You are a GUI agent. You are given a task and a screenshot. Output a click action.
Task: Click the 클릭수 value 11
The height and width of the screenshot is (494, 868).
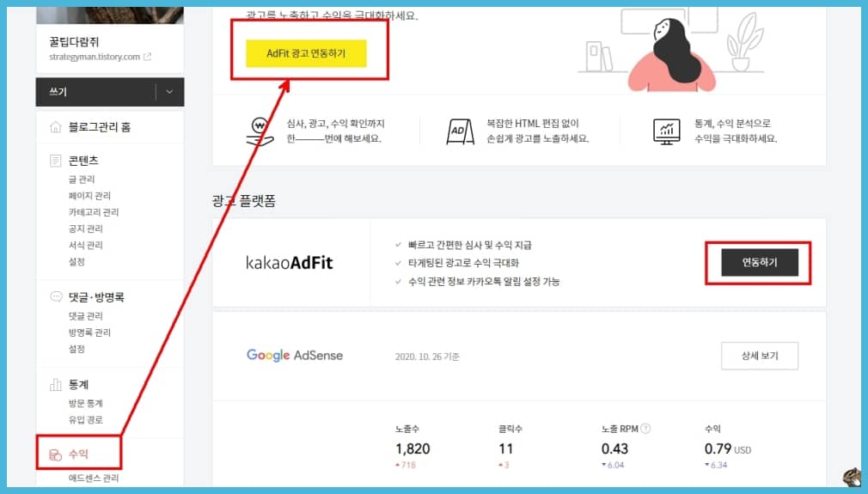(x=505, y=448)
